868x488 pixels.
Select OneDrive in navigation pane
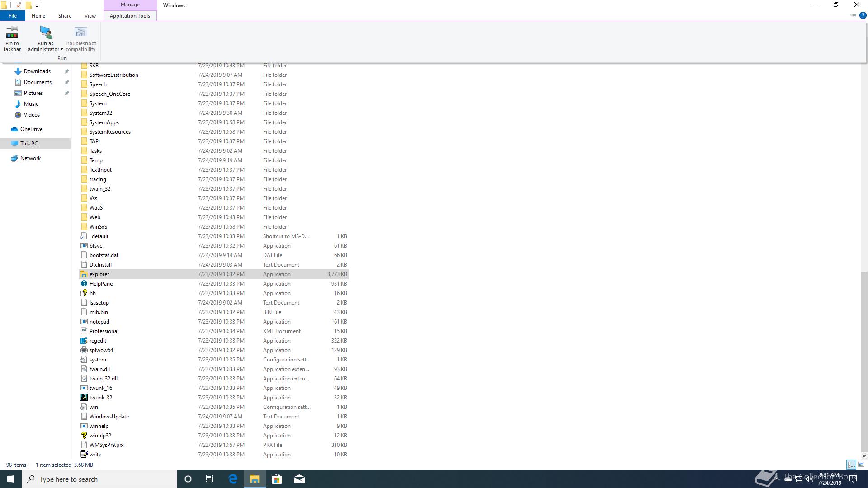coord(31,129)
